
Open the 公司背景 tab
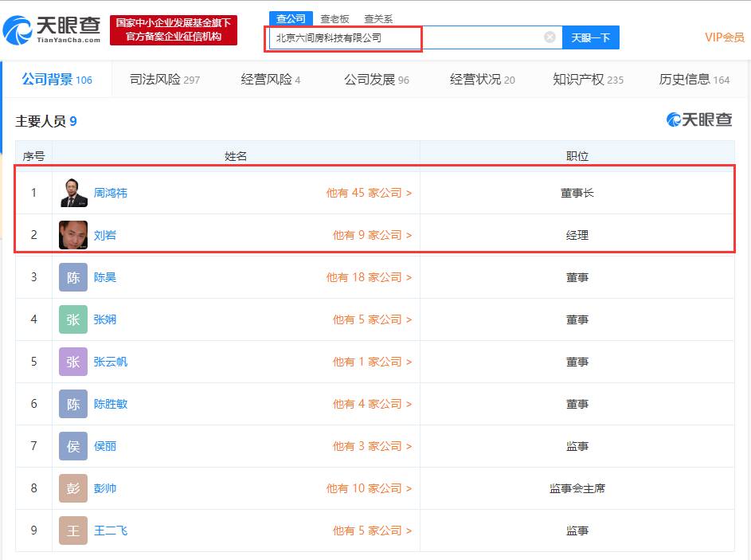57,79
